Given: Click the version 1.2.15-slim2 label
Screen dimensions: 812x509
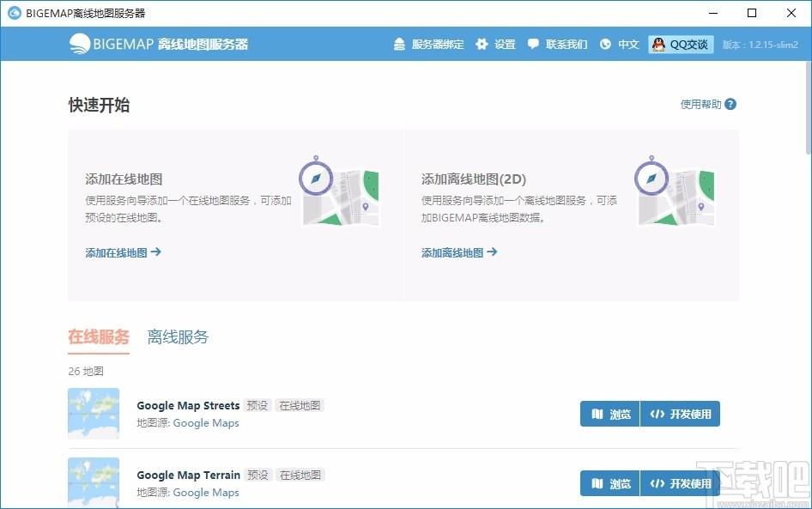Looking at the screenshot, I should click(x=760, y=45).
